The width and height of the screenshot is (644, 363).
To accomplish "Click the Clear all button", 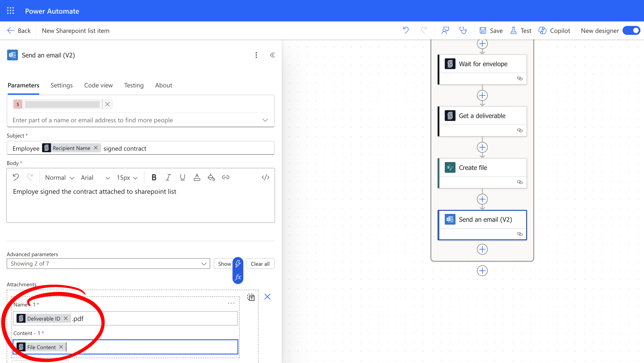I will coord(260,264).
